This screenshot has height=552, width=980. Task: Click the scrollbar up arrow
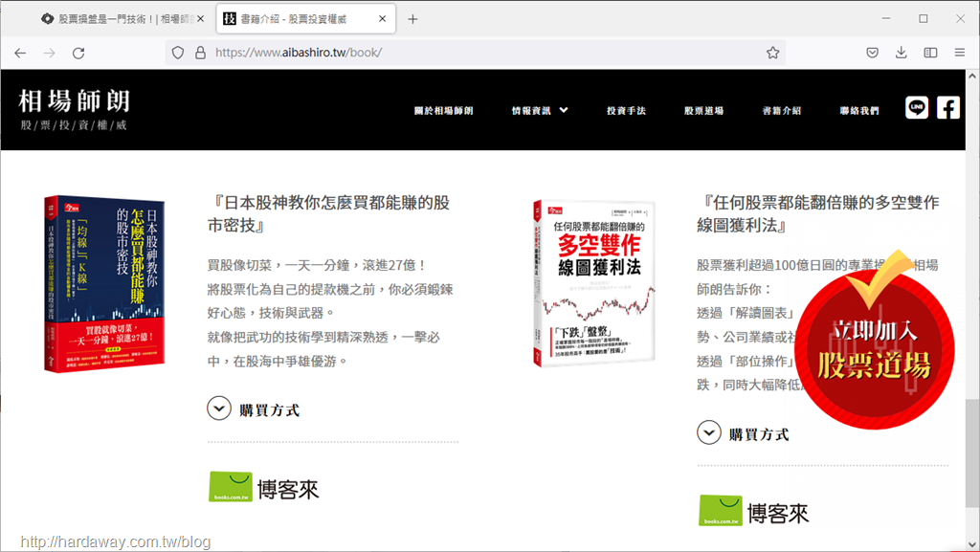[x=972, y=77]
